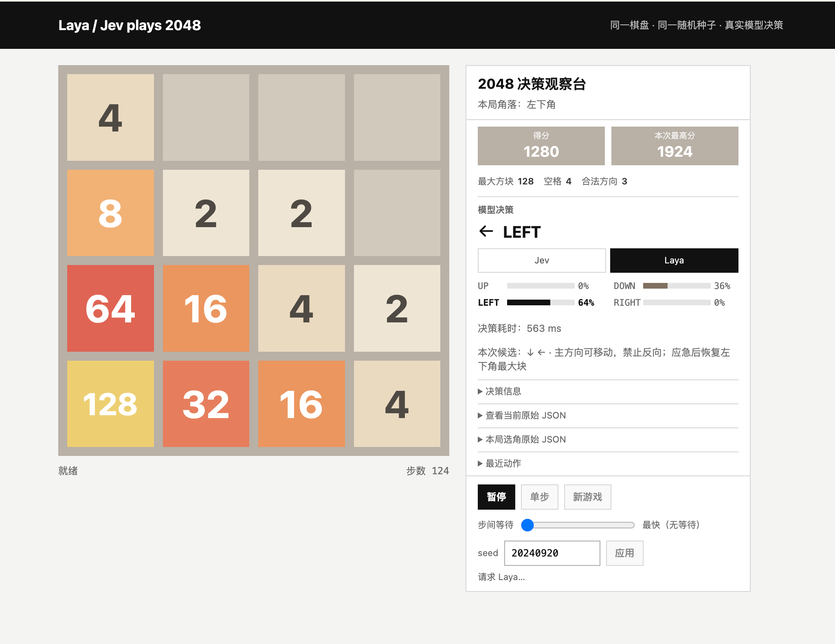Click the '最快 (无等待)' label
The height and width of the screenshot is (644, 835).
[671, 525]
